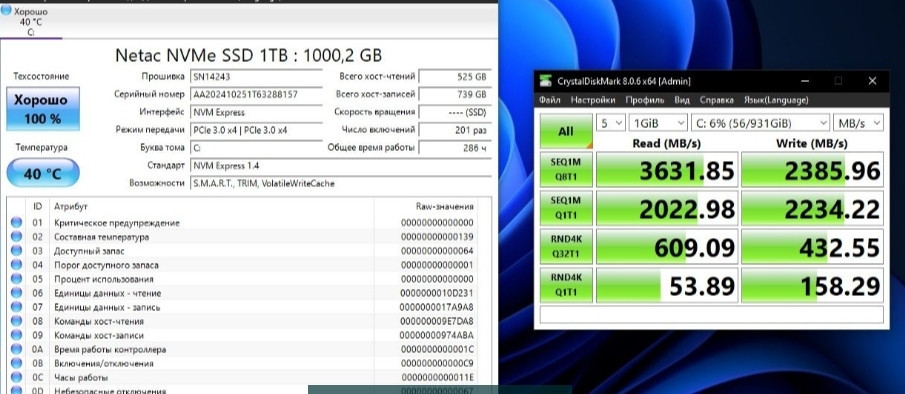
Task: Open the MB/s unit dropdown
Action: point(858,123)
